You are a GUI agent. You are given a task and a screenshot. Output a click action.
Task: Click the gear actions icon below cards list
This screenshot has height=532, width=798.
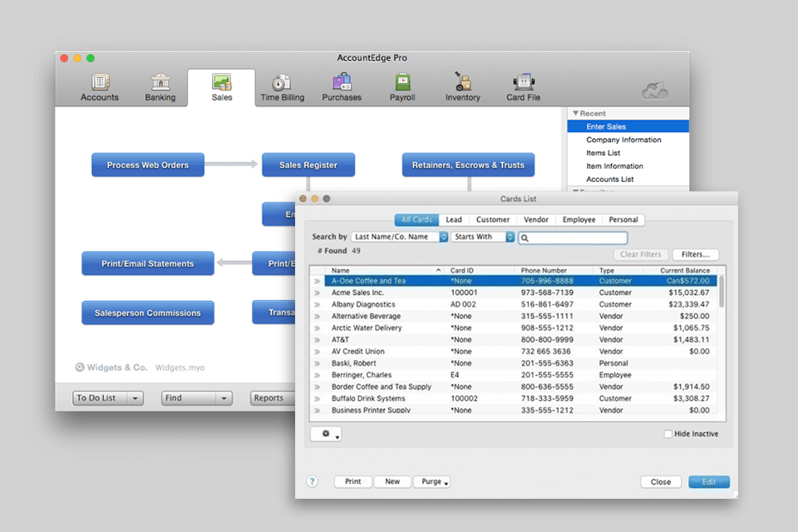[326, 434]
